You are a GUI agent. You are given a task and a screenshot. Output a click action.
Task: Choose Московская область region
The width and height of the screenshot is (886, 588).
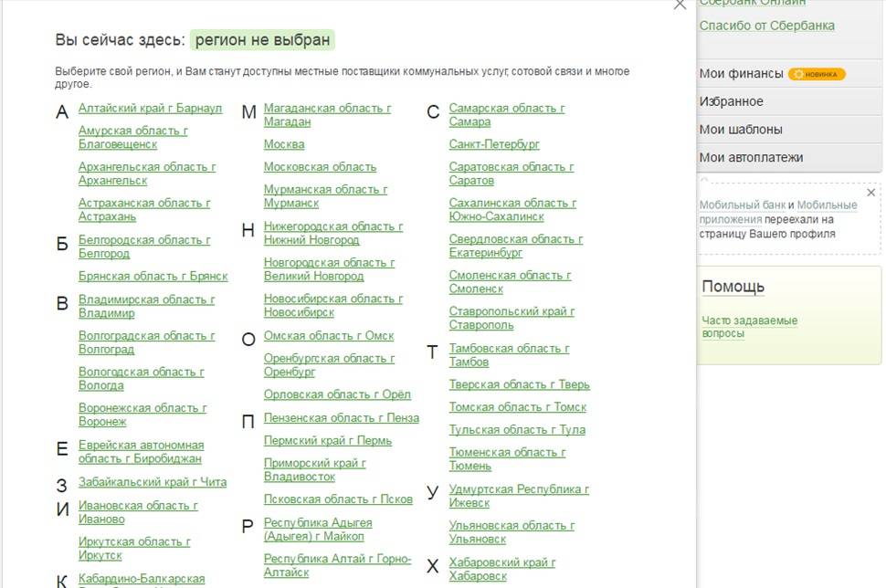(x=320, y=167)
